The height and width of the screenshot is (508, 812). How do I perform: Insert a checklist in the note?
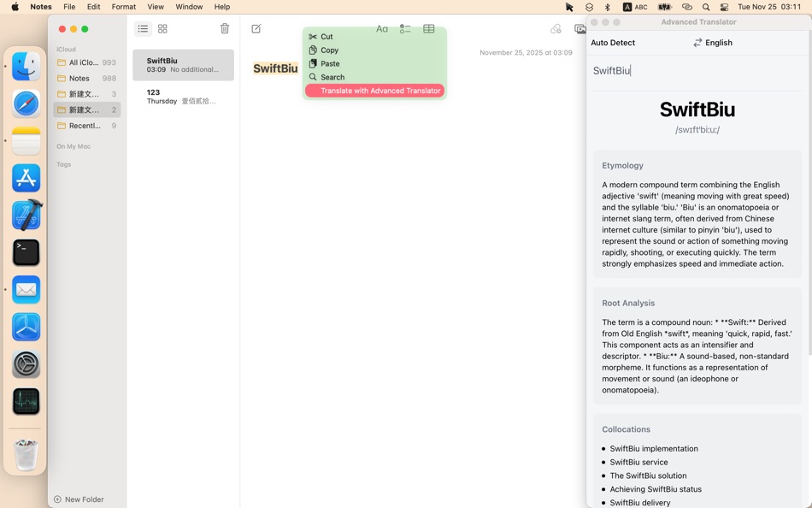pyautogui.click(x=405, y=28)
